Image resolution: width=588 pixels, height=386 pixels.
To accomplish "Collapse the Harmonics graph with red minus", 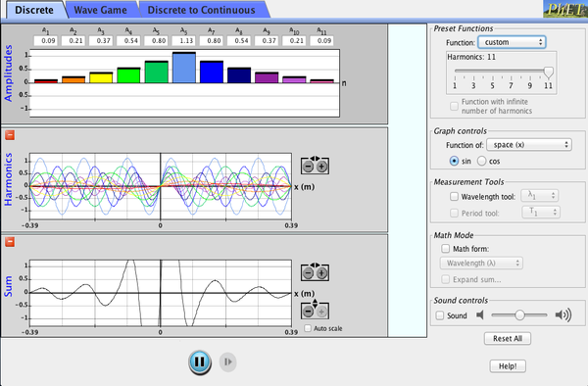I will pyautogui.click(x=10, y=135).
